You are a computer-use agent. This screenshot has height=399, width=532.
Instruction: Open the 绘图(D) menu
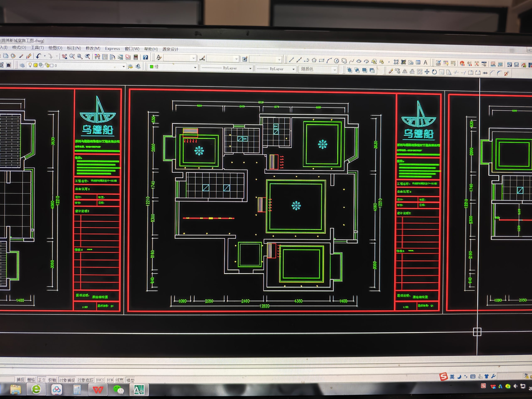[55, 48]
